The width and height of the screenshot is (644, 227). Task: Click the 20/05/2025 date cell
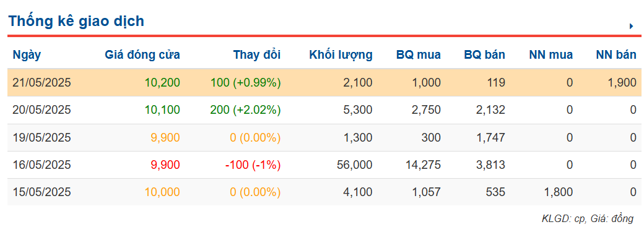[42, 110]
